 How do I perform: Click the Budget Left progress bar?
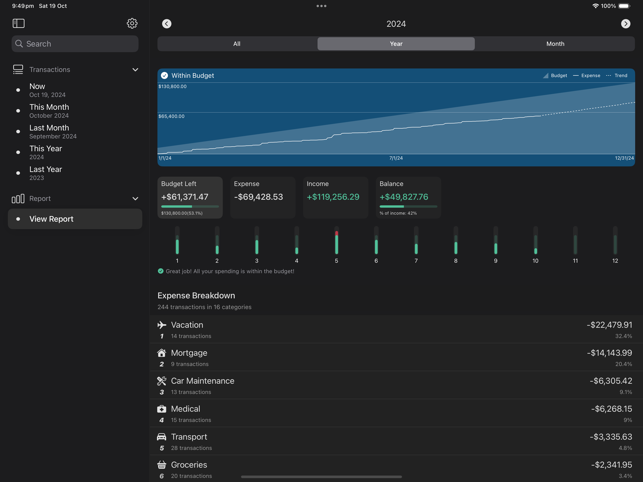tap(190, 206)
